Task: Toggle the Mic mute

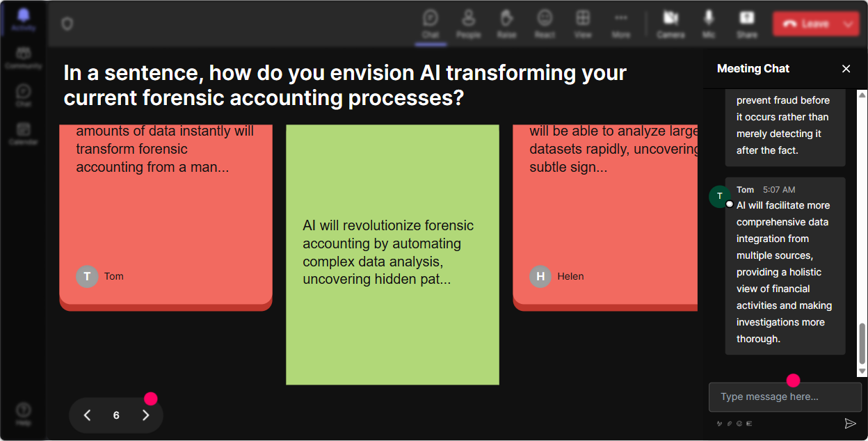Action: tap(709, 24)
